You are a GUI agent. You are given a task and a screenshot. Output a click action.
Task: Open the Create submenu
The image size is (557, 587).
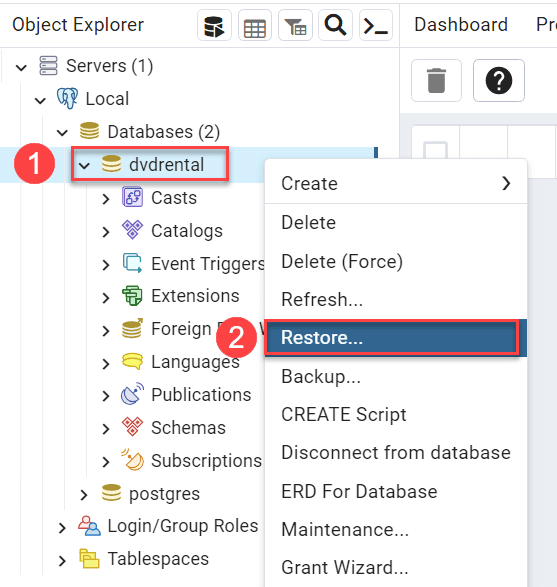coord(396,183)
